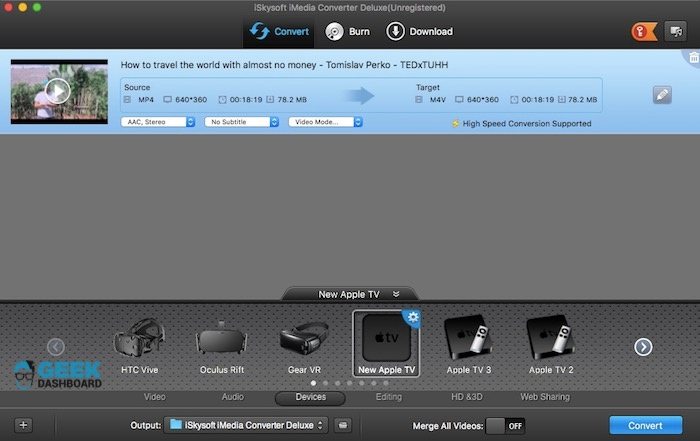Viewport: 700px width, 441px height.
Task: Click the blue Convert button
Action: pyautogui.click(x=646, y=425)
